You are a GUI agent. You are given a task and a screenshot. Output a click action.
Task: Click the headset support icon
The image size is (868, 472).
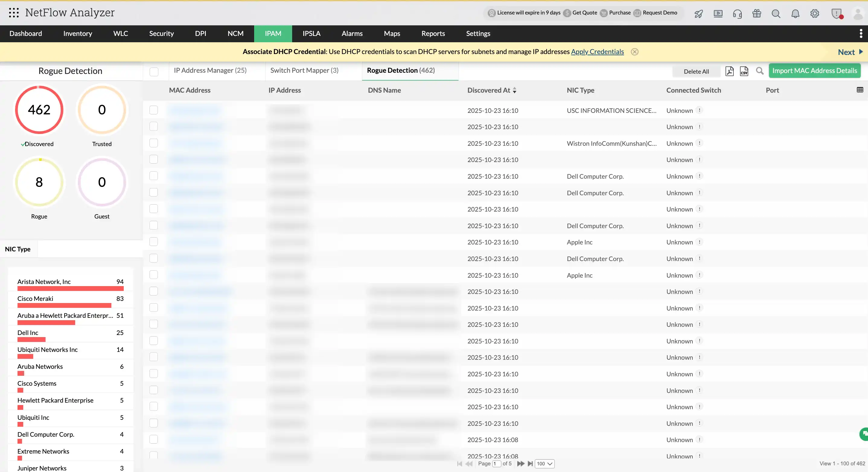coord(737,14)
